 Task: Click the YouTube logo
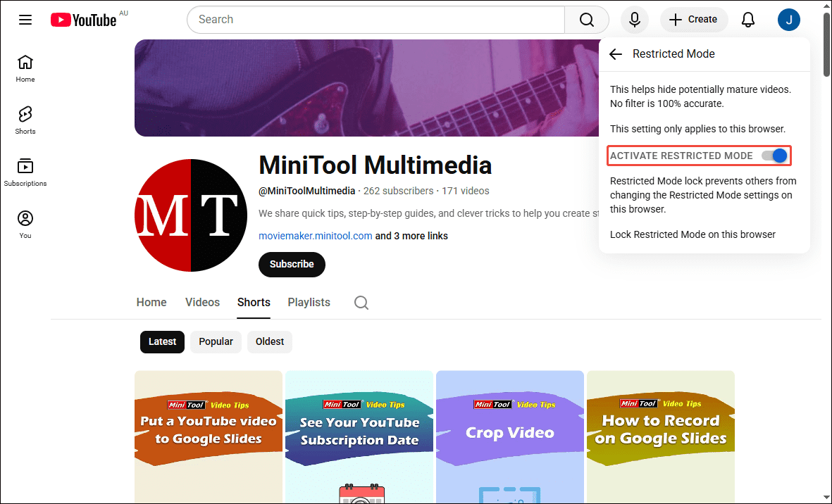(83, 20)
